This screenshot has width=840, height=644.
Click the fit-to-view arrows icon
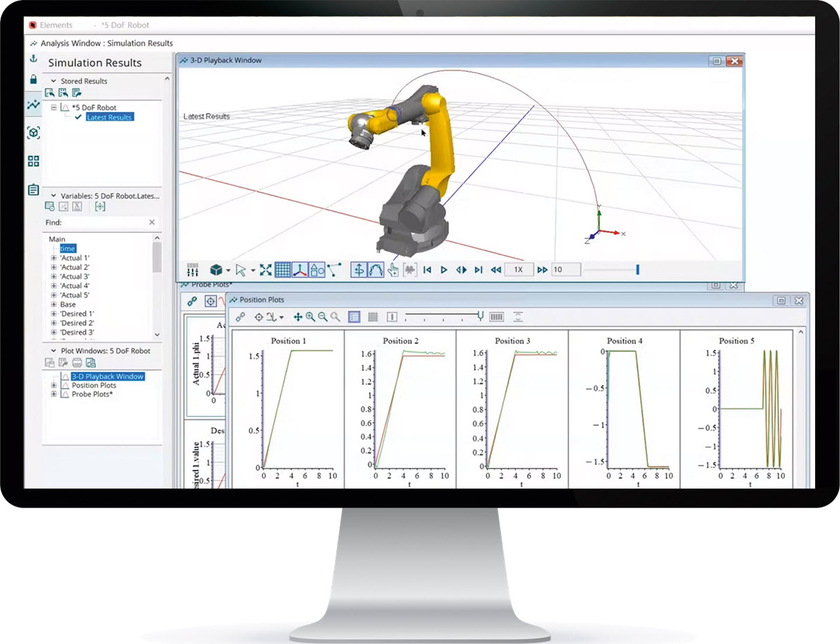coord(265,269)
